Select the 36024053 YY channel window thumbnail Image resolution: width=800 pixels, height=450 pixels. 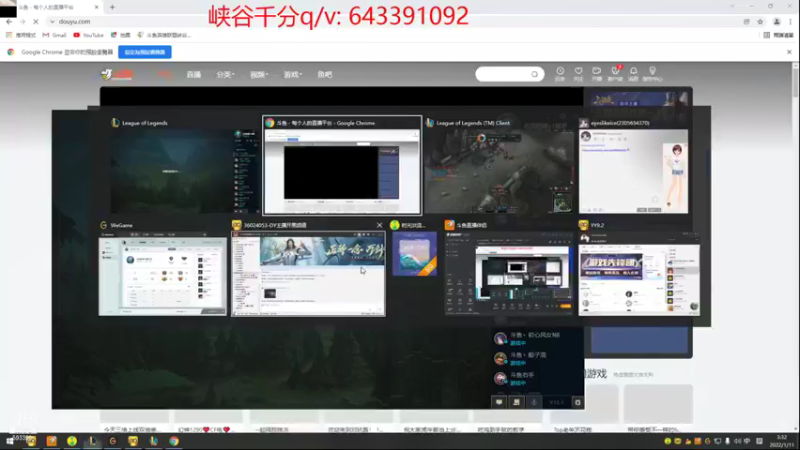tap(308, 273)
